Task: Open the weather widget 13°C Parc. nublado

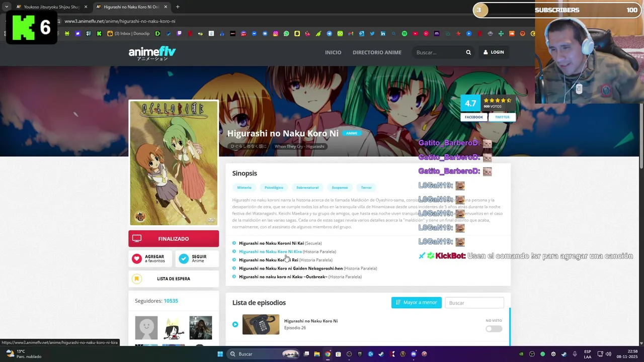Action: pos(23,354)
